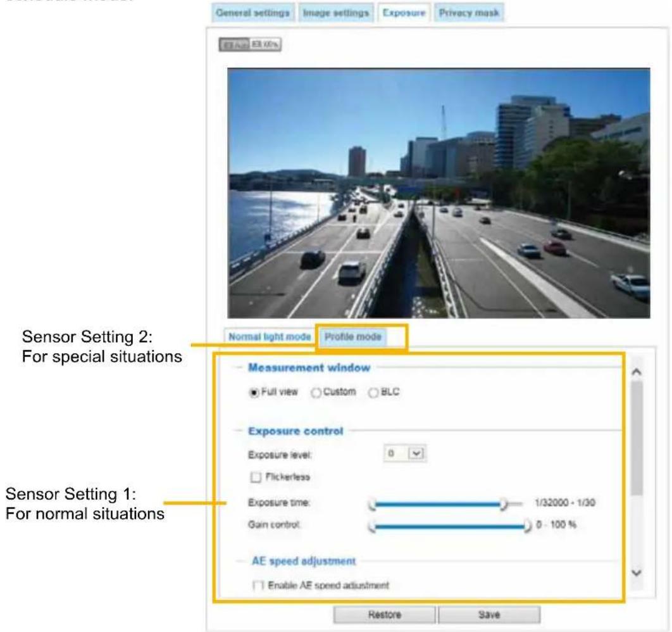Screen dimensions: 672x632
Task: Open the Exposure level dropdown
Action: coord(404,453)
